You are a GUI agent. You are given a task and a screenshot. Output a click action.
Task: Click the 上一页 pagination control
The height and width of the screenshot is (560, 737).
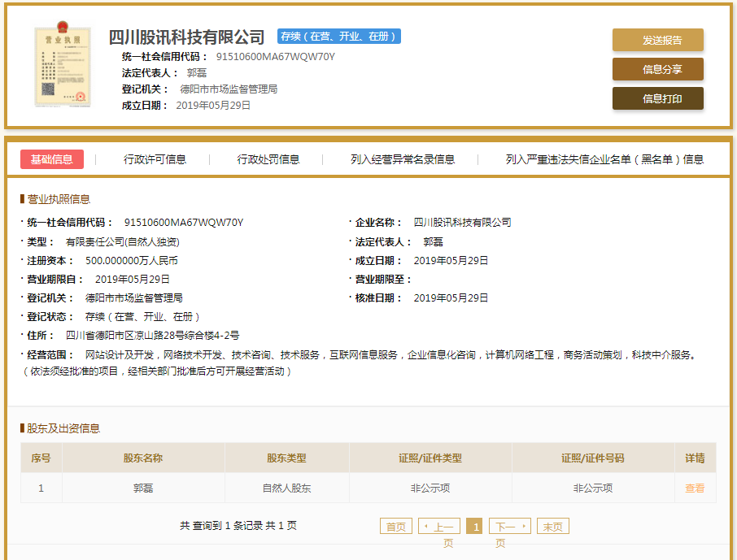pyautogui.click(x=438, y=525)
